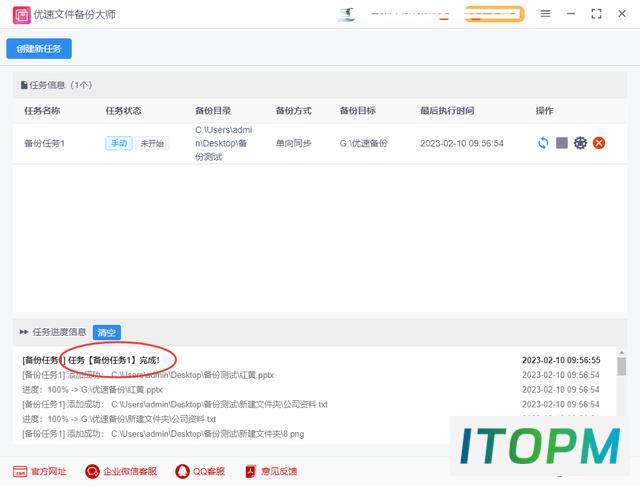
Task: Click the backup directory path cell
Action: (x=224, y=143)
